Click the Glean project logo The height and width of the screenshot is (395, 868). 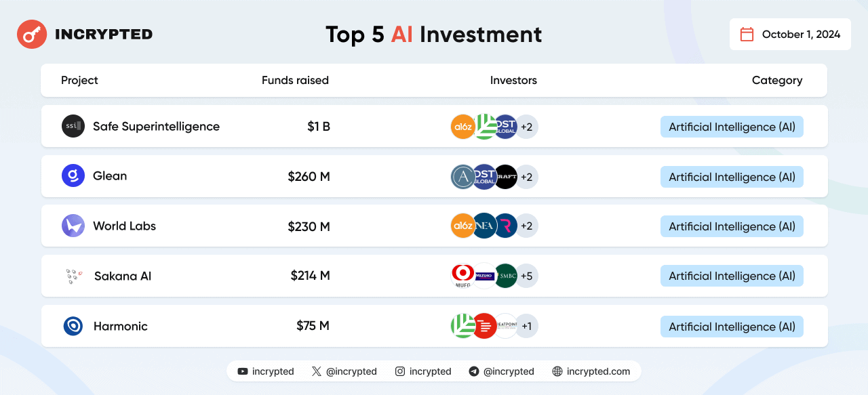point(73,175)
